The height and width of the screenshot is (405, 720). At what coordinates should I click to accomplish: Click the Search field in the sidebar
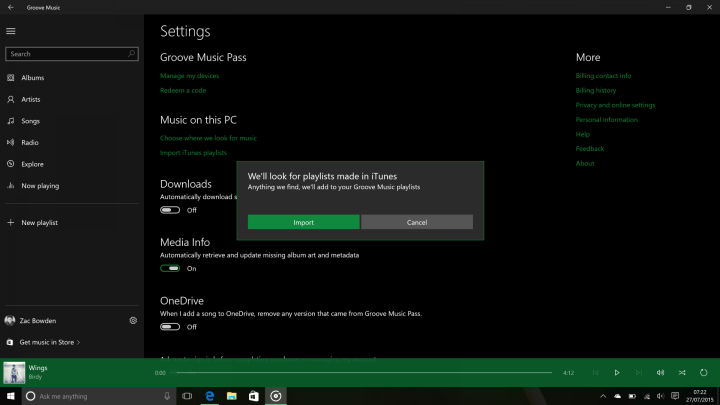click(x=72, y=54)
